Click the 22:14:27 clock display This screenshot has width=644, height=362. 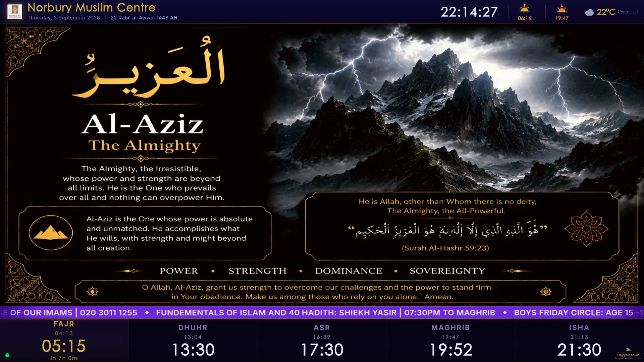point(469,12)
